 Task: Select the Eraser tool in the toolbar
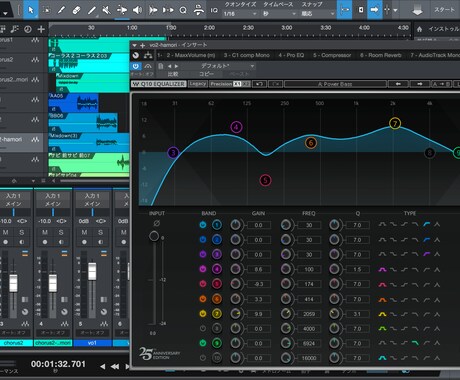76,10
